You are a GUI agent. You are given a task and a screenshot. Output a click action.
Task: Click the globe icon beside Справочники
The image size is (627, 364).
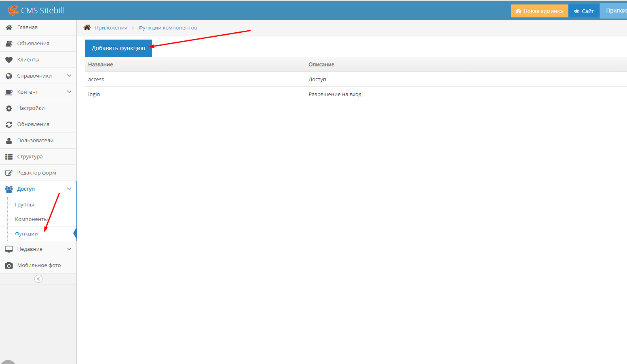[x=9, y=76]
